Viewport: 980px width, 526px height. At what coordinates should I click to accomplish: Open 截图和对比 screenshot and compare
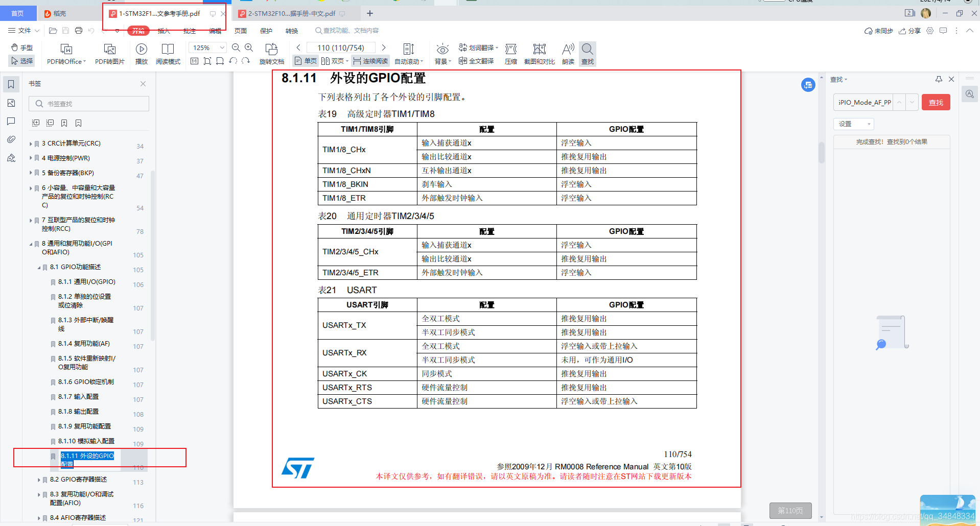click(x=539, y=54)
